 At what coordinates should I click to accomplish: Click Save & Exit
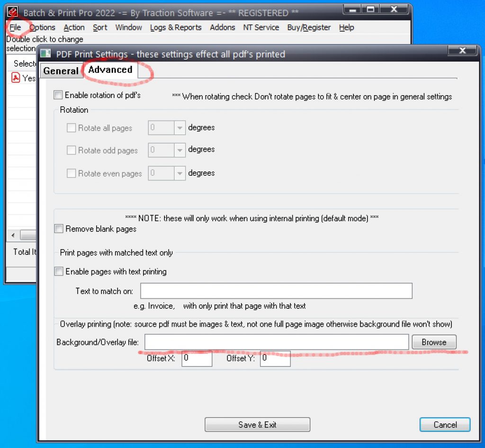[x=257, y=424]
